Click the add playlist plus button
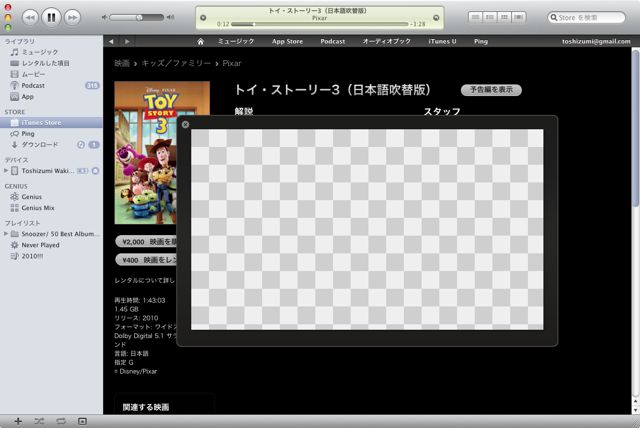This screenshot has width=640, height=428. [x=18, y=421]
